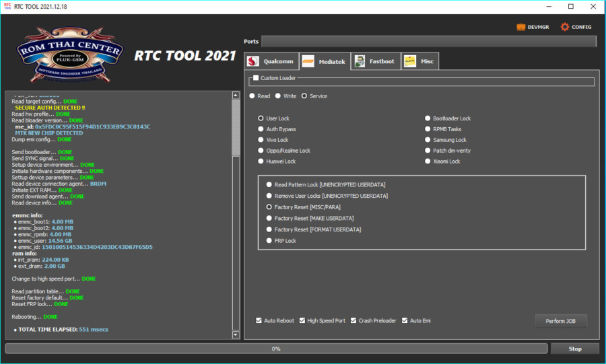Click RTC Tool title bar app icon
The image size is (606, 364).
[7, 7]
